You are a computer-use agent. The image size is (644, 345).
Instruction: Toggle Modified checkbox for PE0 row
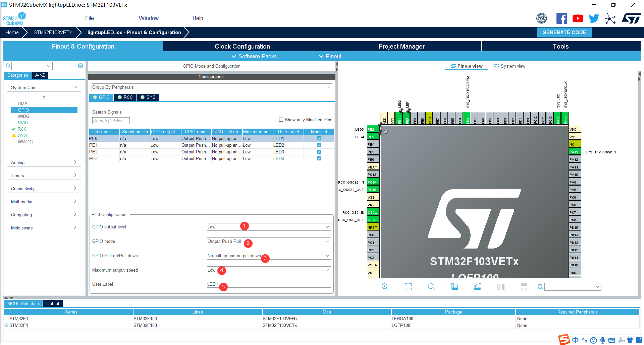tap(319, 138)
